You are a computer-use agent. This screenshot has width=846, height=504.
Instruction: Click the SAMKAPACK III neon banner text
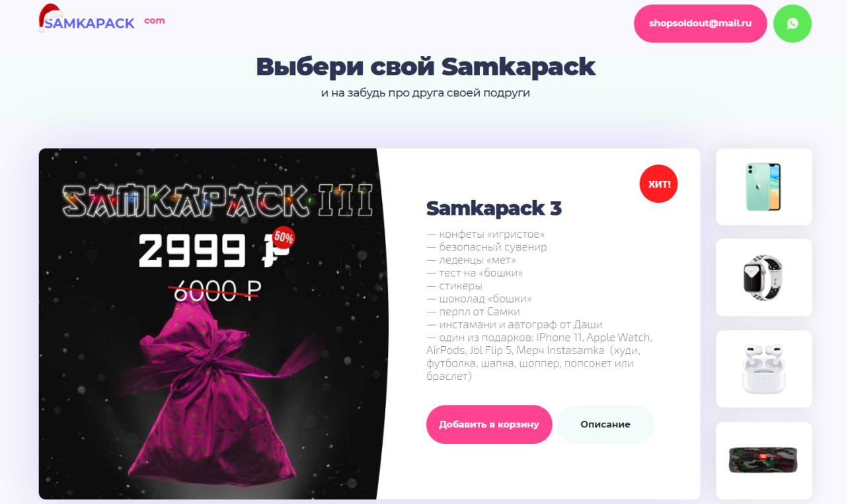[x=217, y=199]
